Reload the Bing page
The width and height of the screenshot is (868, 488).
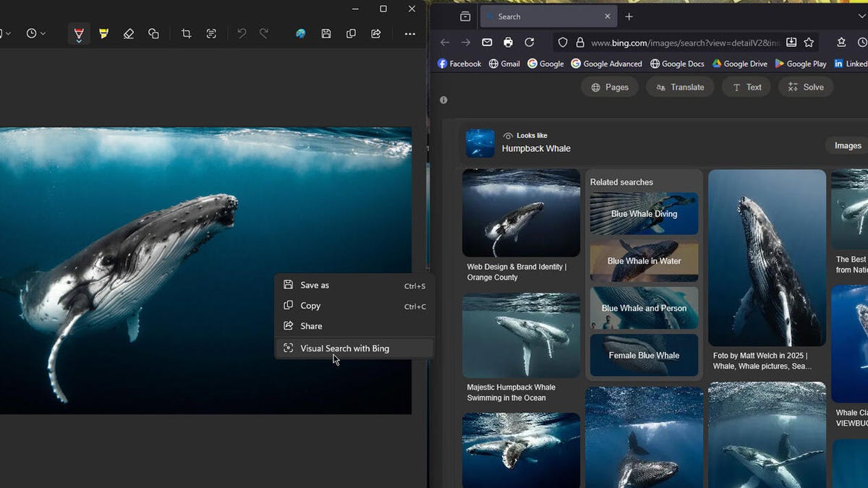(529, 43)
